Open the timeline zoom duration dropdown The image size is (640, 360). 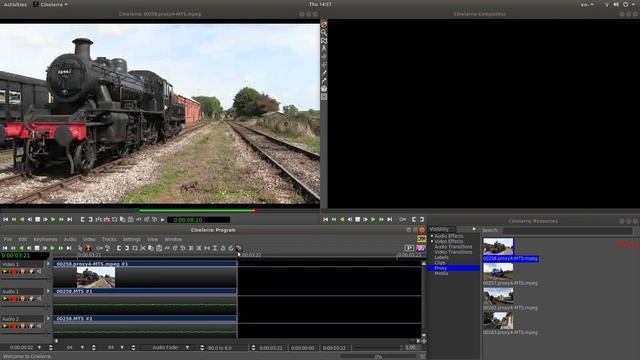click(39, 348)
